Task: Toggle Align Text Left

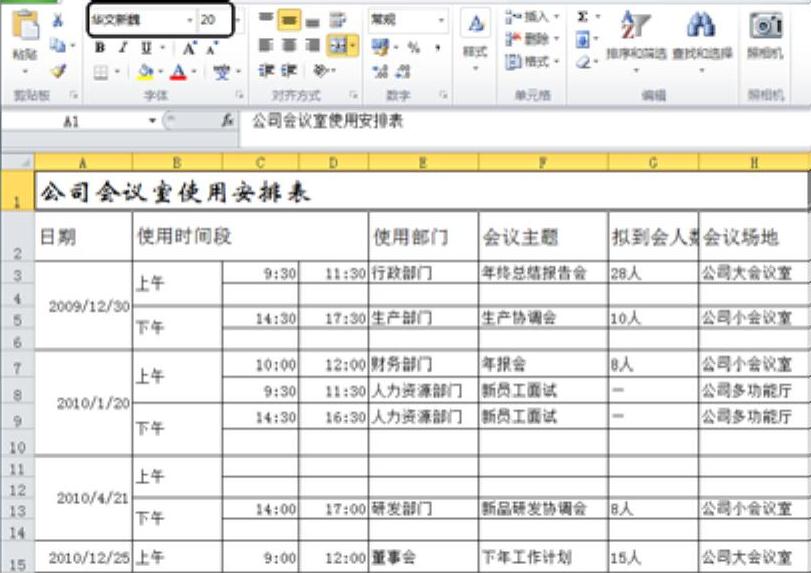Action: [x=266, y=46]
